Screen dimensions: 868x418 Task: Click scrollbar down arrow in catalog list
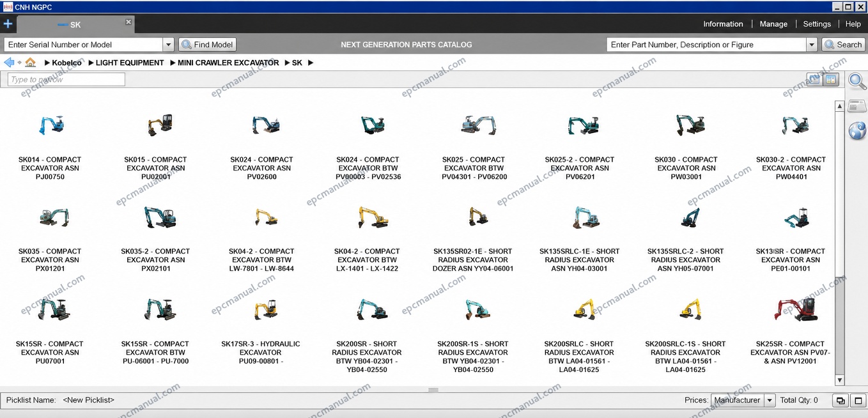(x=840, y=380)
